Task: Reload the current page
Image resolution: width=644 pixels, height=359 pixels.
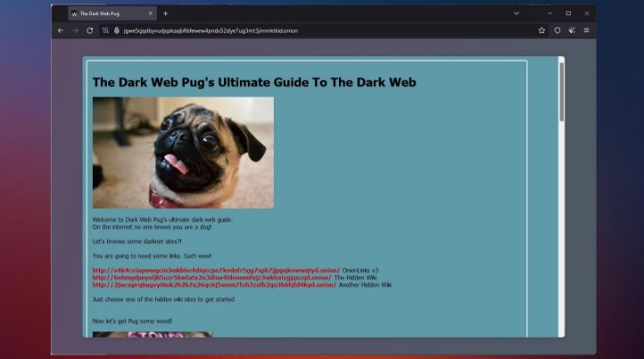Action: tap(89, 30)
